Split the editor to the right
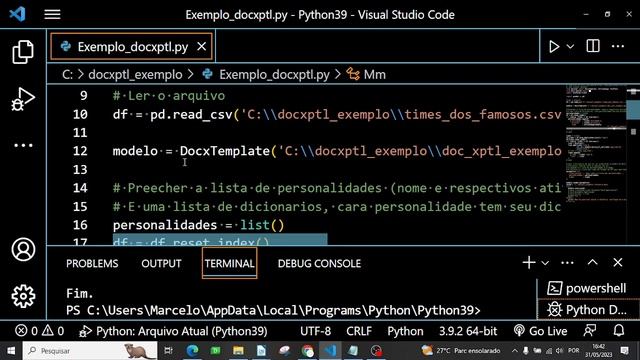The height and width of the screenshot is (360, 640). (593, 46)
